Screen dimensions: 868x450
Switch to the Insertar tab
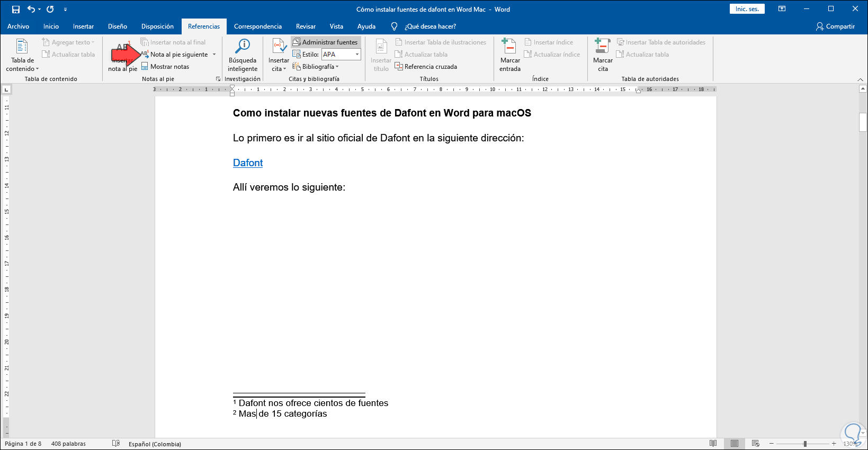coord(84,26)
